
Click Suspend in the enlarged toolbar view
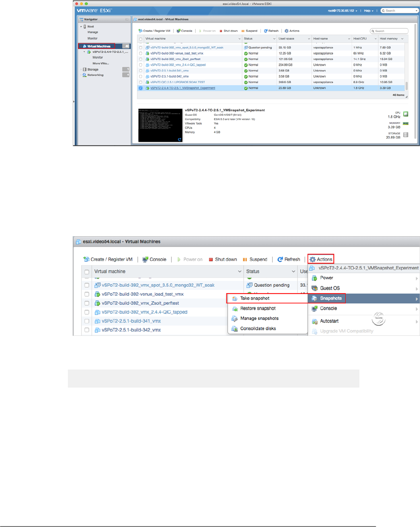tap(255, 259)
